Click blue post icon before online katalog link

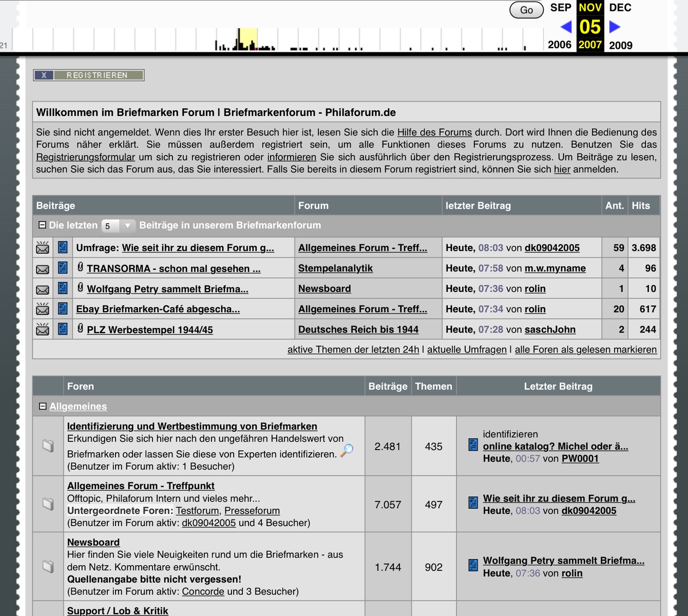[x=473, y=445]
